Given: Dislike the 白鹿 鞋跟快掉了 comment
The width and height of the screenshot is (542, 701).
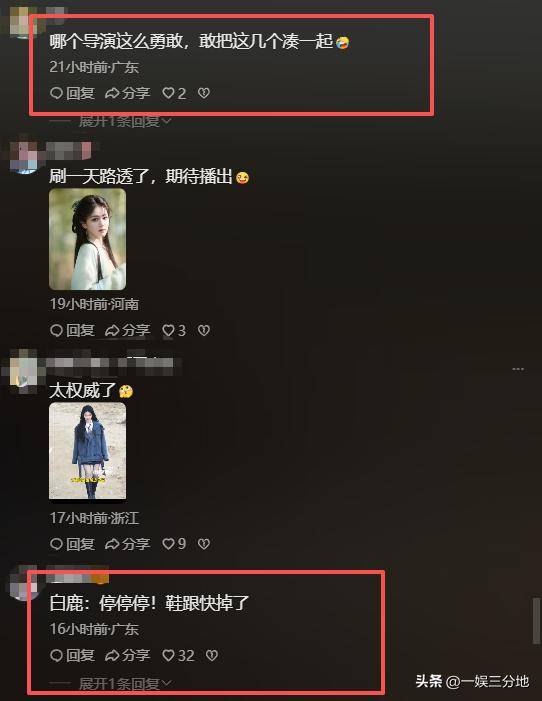Looking at the screenshot, I should [x=212, y=655].
